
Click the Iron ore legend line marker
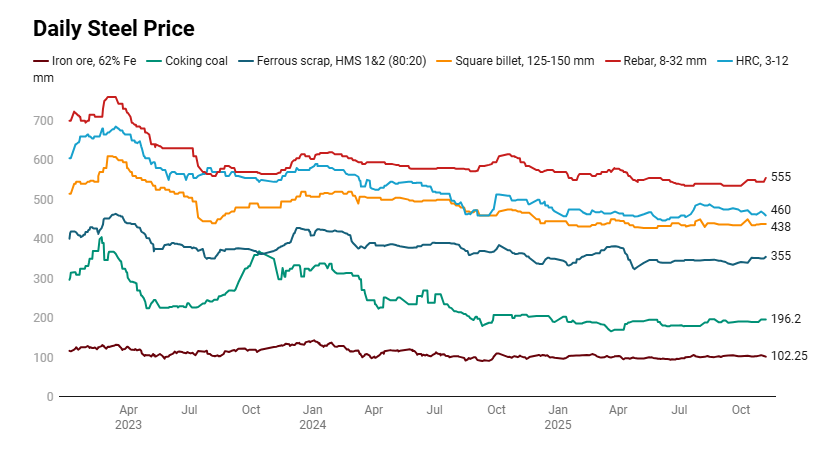42,61
